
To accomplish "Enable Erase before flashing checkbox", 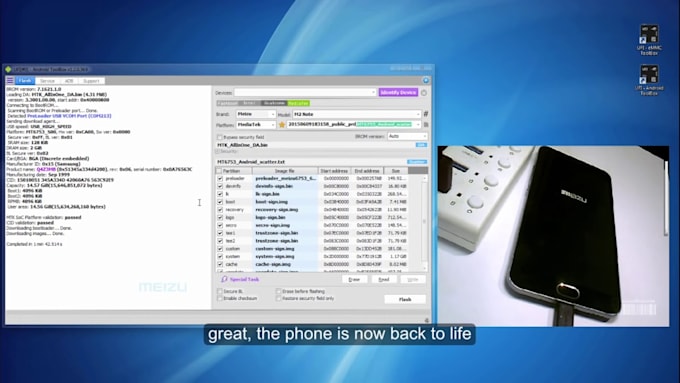I will [278, 291].
